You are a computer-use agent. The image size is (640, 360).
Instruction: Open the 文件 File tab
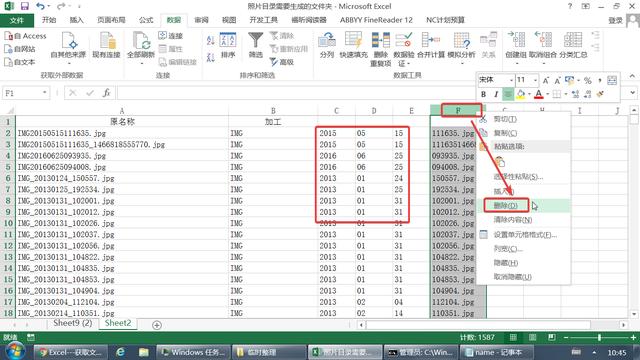17,20
